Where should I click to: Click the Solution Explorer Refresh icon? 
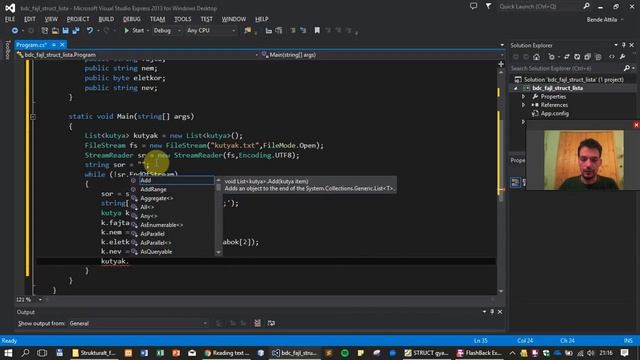577,57
